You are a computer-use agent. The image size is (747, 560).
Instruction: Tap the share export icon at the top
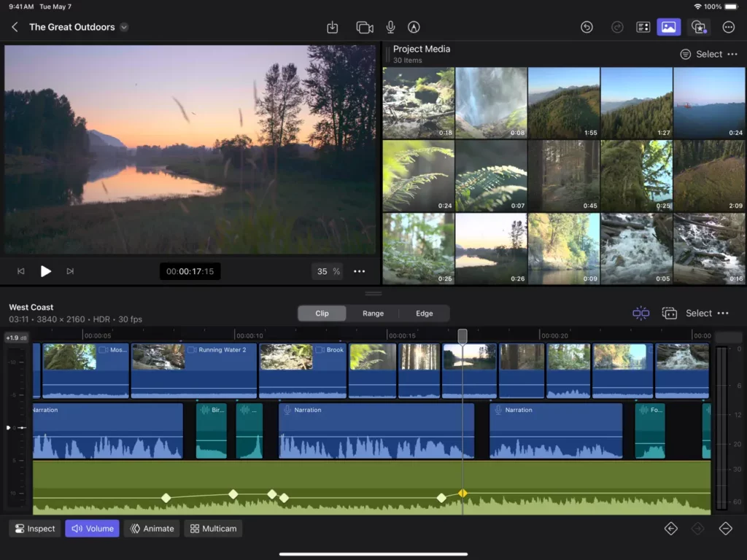[x=332, y=27]
